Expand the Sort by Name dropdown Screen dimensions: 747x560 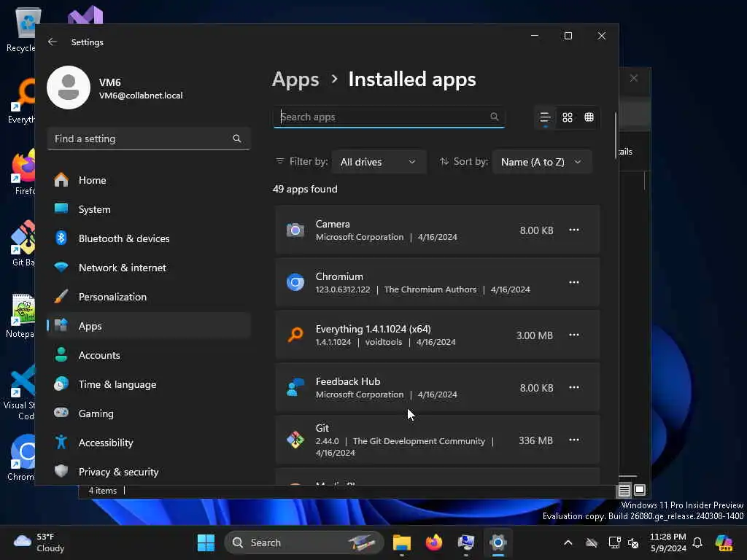[x=542, y=162]
